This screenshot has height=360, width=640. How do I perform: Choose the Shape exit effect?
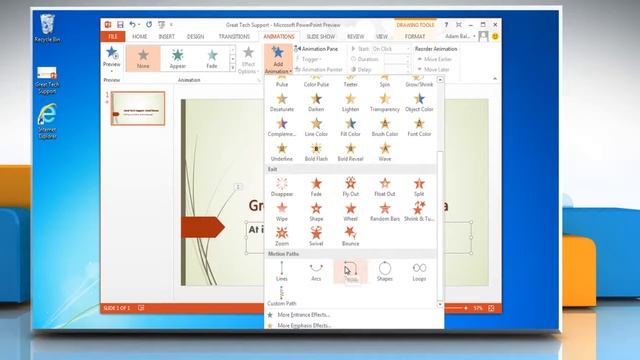point(316,212)
